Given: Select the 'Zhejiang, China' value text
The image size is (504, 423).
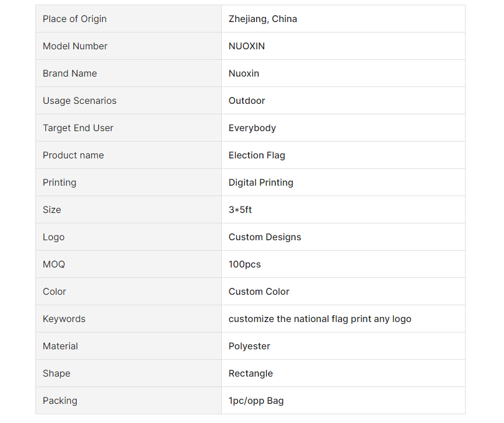Looking at the screenshot, I should coord(262,19).
